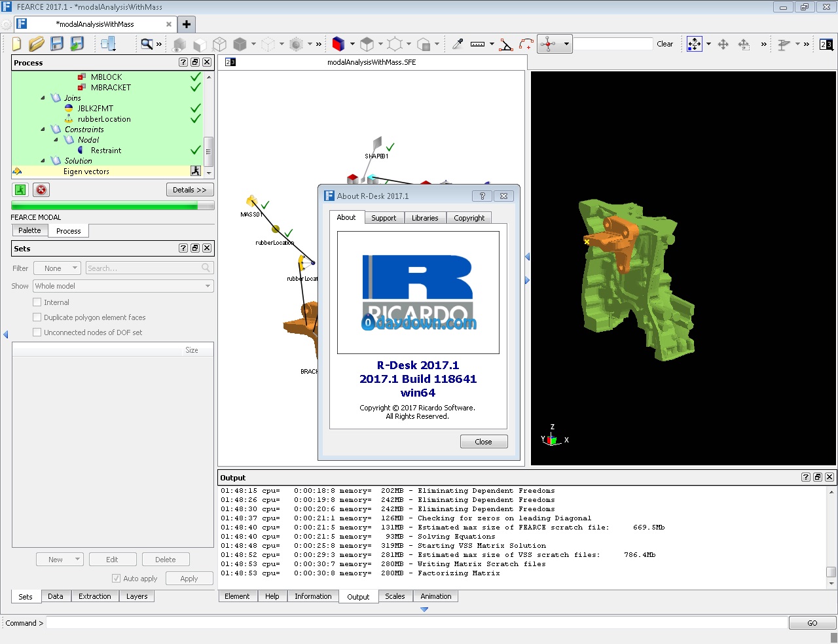Screen dimensions: 838x644
Task: Switch to the Libraries tab
Action: (x=425, y=218)
